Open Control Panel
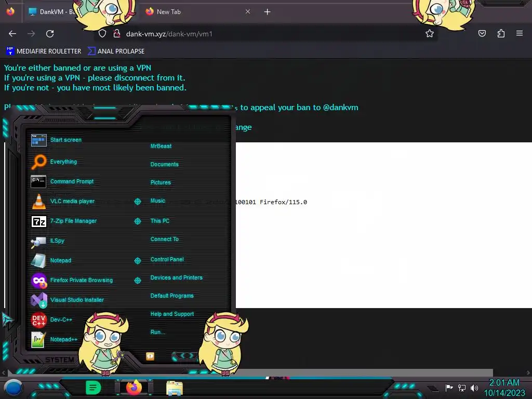This screenshot has height=399, width=532. (167, 259)
